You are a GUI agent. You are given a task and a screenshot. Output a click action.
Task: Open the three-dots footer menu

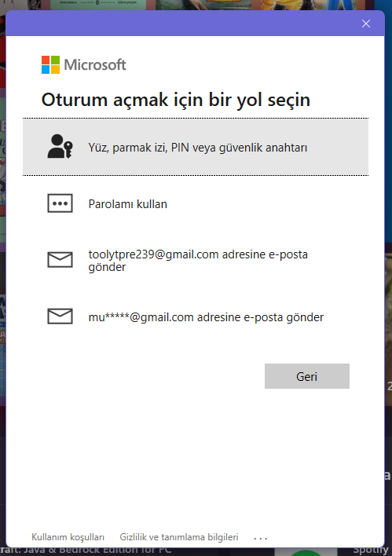pyautogui.click(x=260, y=538)
